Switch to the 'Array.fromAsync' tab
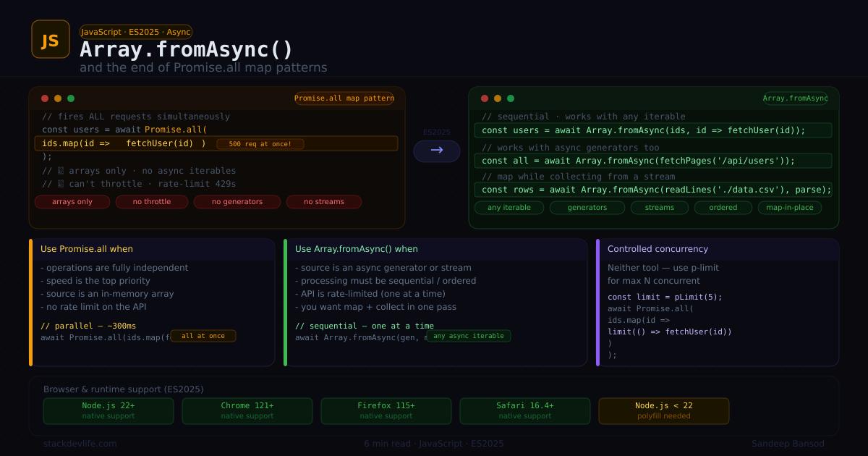Screen dimensions: 868x456 click(x=796, y=98)
